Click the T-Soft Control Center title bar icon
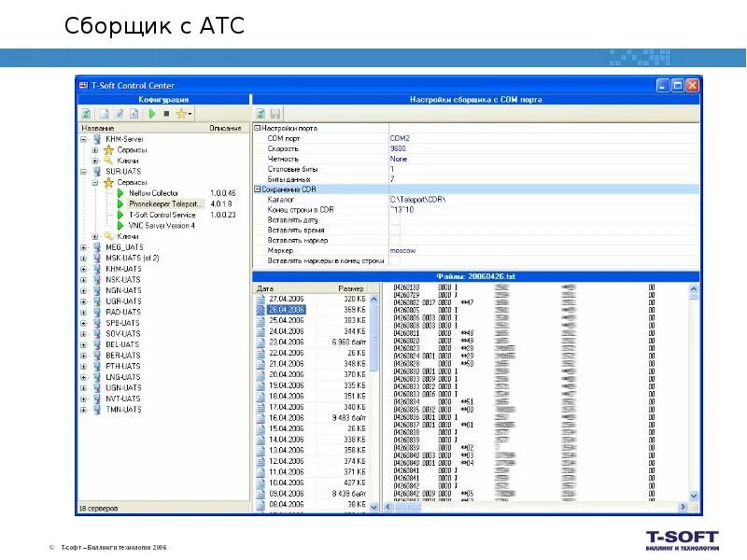This screenshot has width=747, height=560. tap(84, 85)
